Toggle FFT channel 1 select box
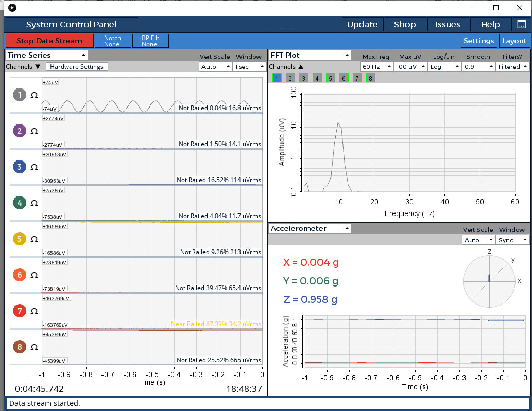 tap(277, 78)
